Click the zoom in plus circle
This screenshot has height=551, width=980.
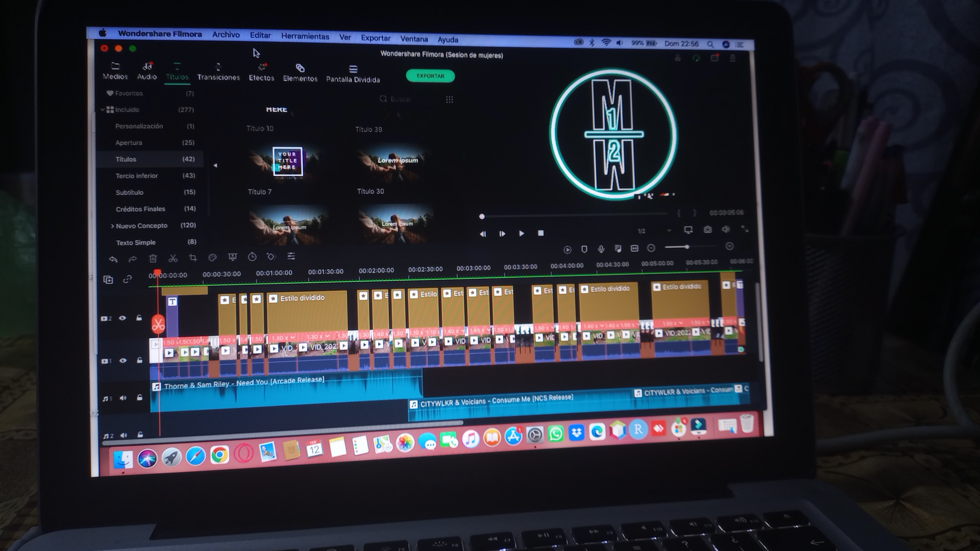point(729,246)
